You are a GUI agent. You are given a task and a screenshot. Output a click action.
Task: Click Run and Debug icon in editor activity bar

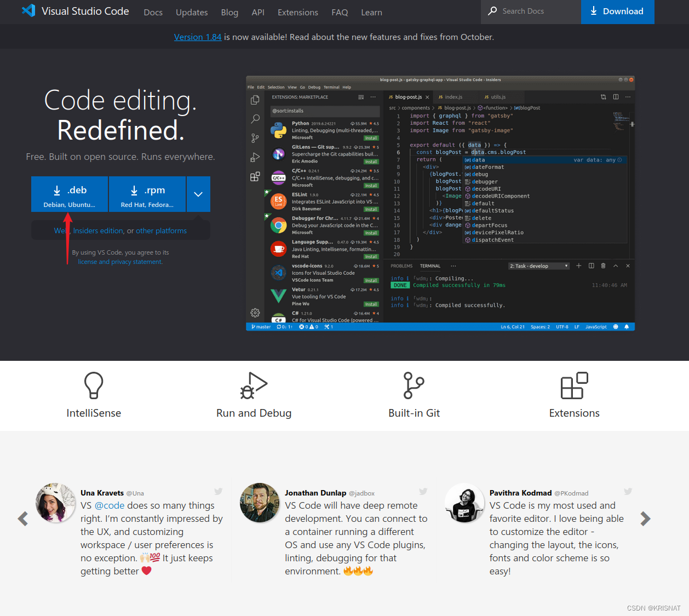tap(255, 158)
